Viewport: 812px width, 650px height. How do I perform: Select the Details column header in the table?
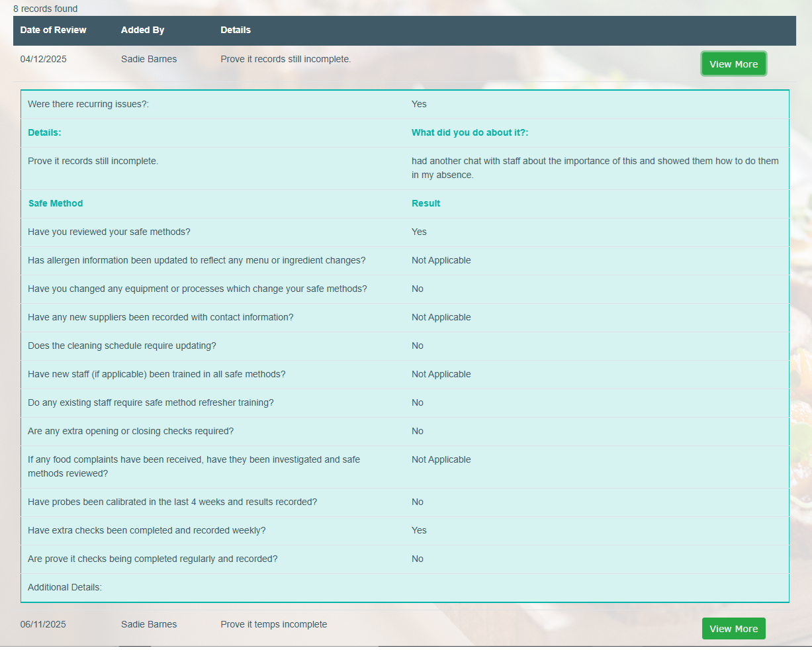pos(236,30)
